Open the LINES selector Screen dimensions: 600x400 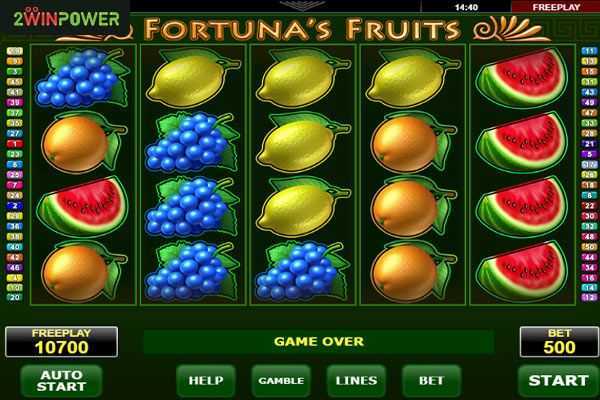point(356,380)
